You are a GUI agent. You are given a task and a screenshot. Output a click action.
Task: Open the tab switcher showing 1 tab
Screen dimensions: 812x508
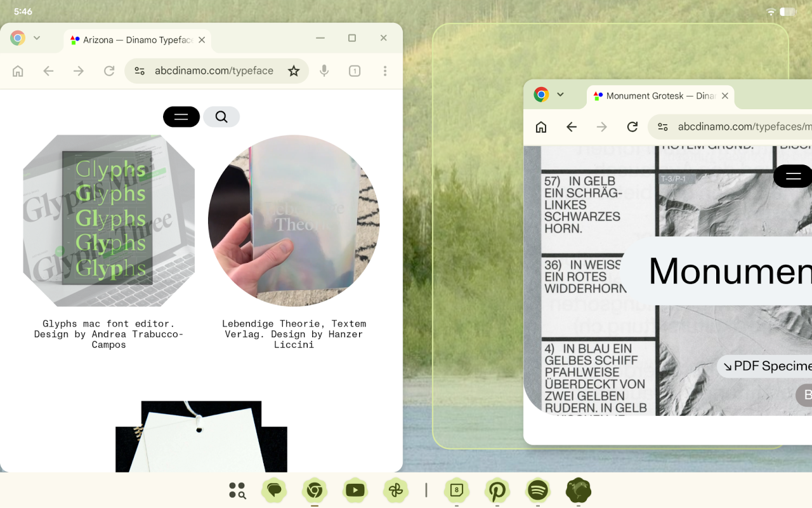pos(355,71)
